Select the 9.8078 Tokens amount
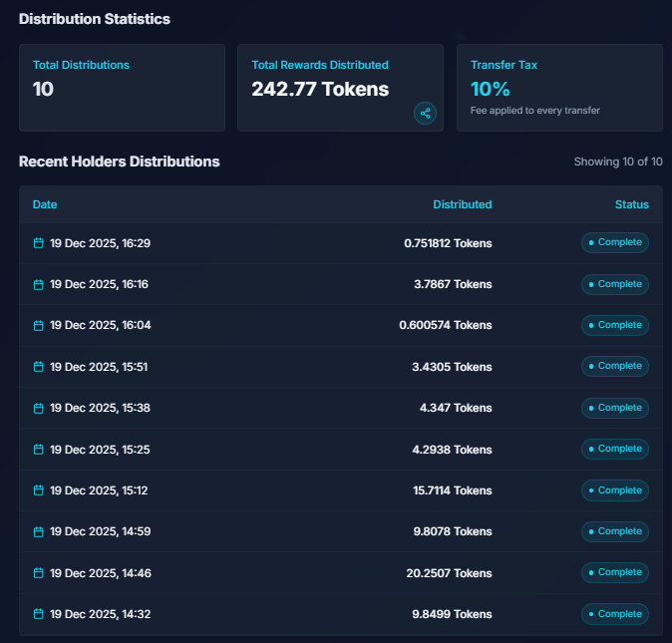 [453, 532]
